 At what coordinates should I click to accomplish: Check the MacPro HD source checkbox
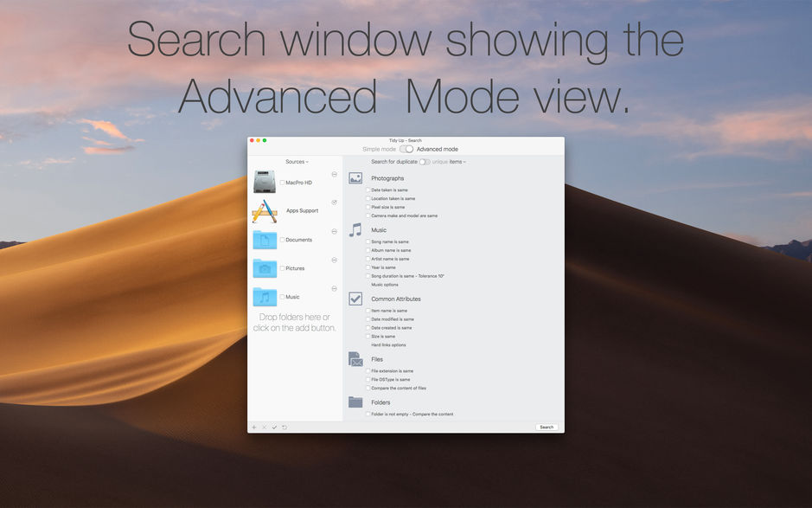point(282,183)
